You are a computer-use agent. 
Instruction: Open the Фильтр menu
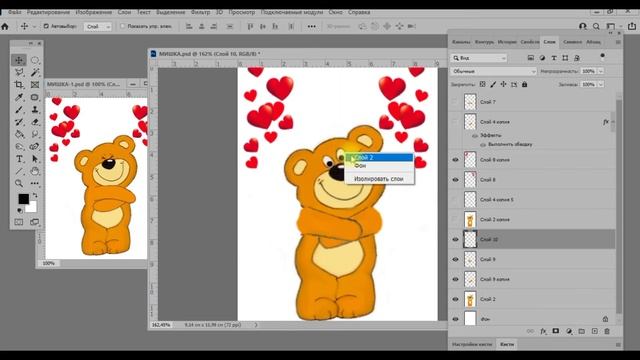[200, 12]
